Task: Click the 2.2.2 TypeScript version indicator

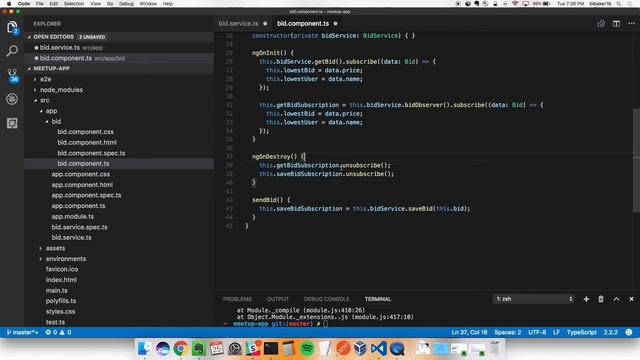Action: [x=611, y=332]
